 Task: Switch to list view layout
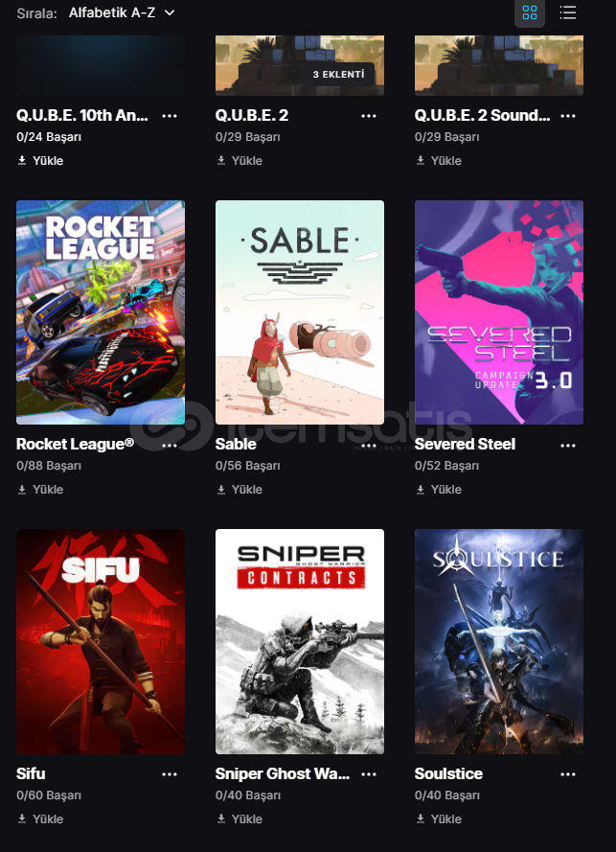coord(568,12)
